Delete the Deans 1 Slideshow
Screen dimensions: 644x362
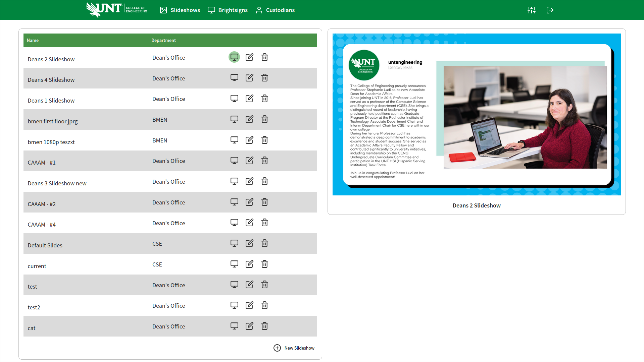(264, 99)
